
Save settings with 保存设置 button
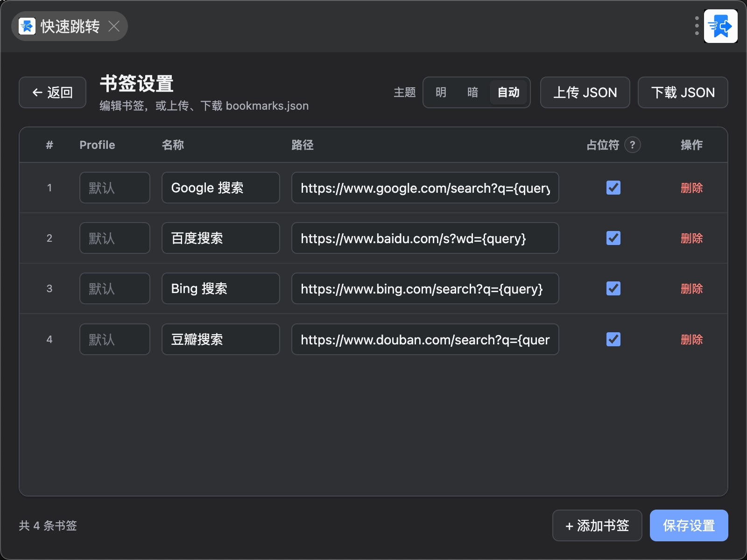[x=689, y=525]
